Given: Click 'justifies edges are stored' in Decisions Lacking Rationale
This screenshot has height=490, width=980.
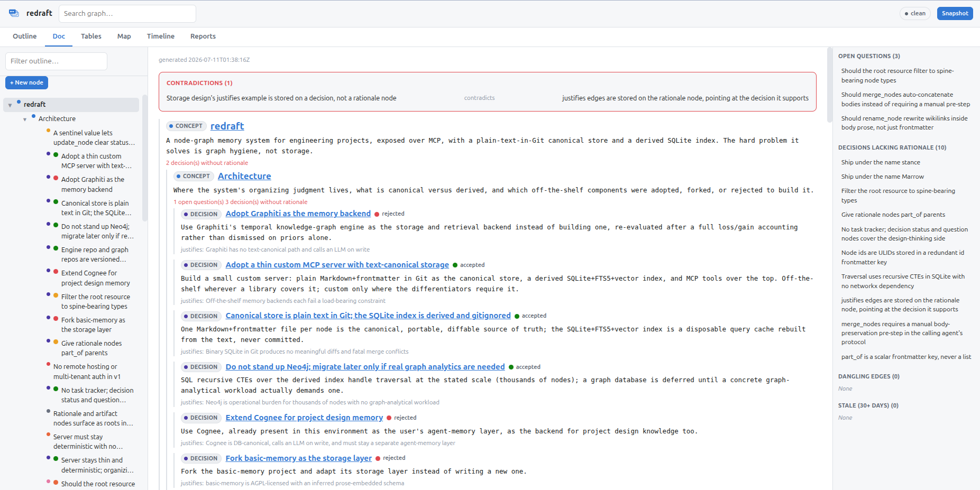Looking at the screenshot, I should 900,305.
